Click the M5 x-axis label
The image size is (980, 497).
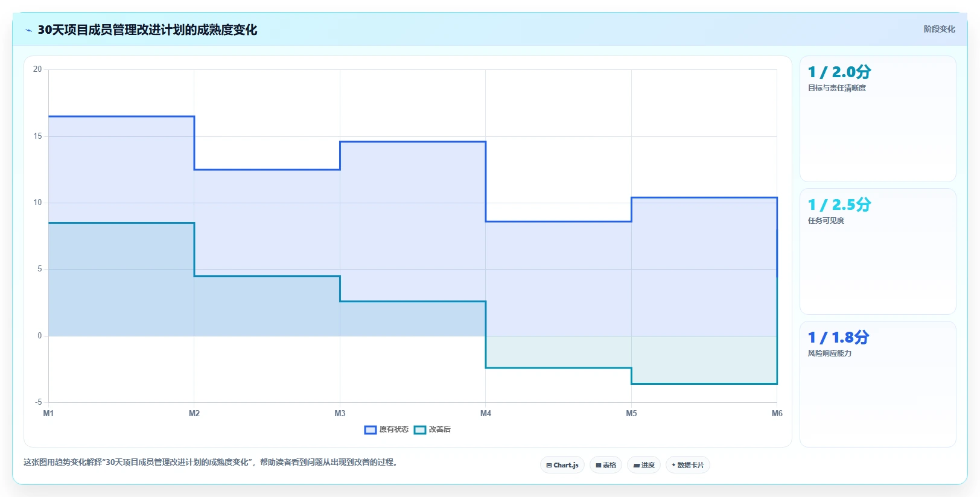[x=631, y=413]
